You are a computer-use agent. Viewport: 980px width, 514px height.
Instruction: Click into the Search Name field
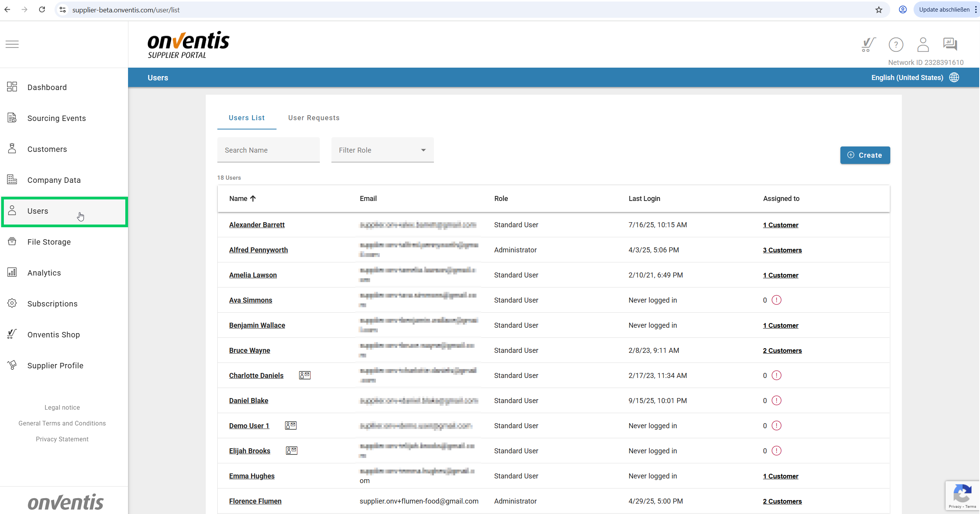point(268,150)
